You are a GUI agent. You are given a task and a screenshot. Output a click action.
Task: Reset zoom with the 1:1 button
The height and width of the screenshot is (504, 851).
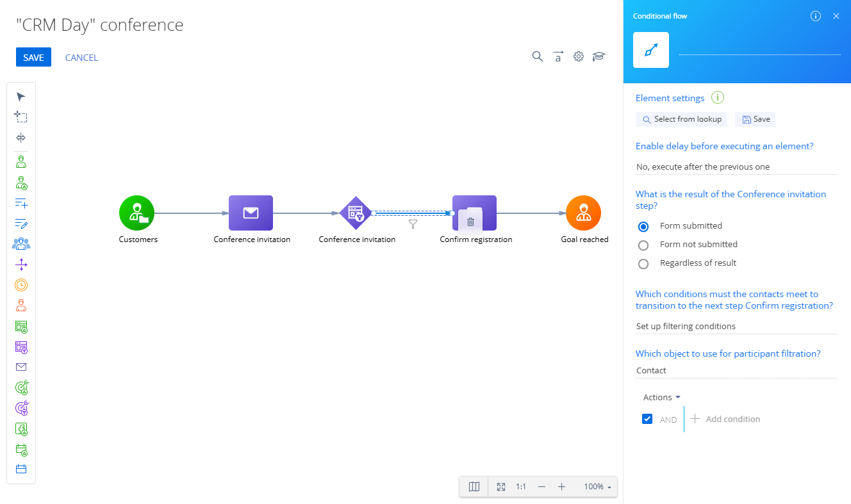tap(521, 487)
